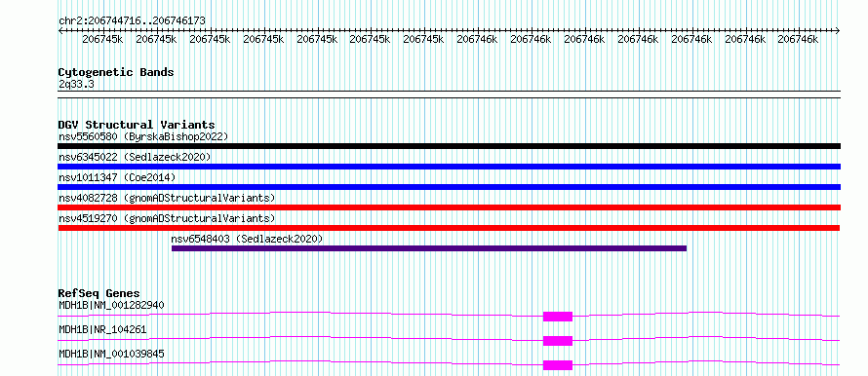868x376 pixels.
Task: Open the RefSeq Genes track heading
Action: [99, 293]
